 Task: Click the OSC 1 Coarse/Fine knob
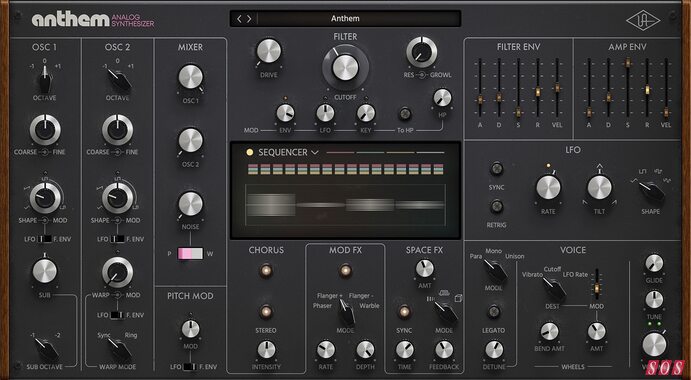[45, 130]
